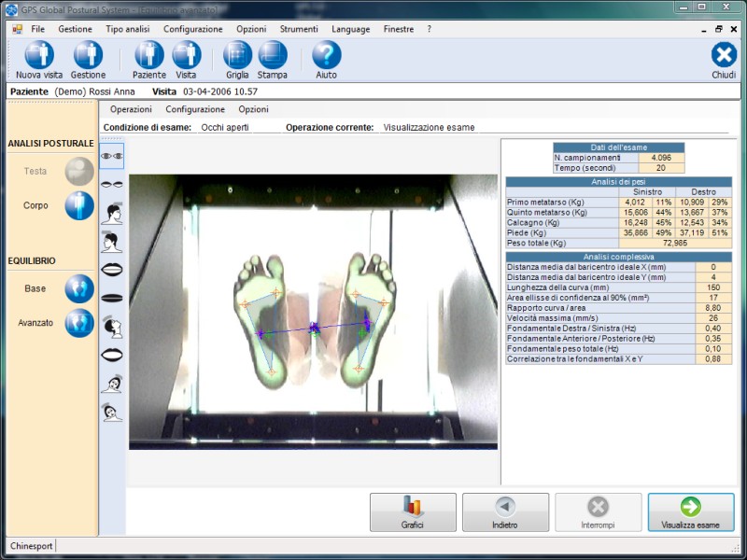Select the first head profile condition icon
Screen dimensions: 747x560
[x=112, y=213]
